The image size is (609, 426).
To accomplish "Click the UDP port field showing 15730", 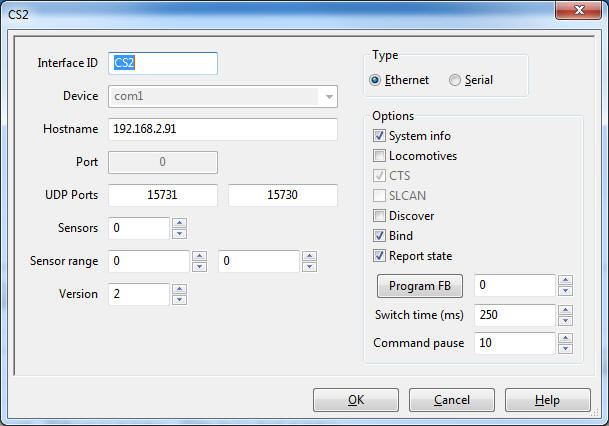I will (x=283, y=195).
